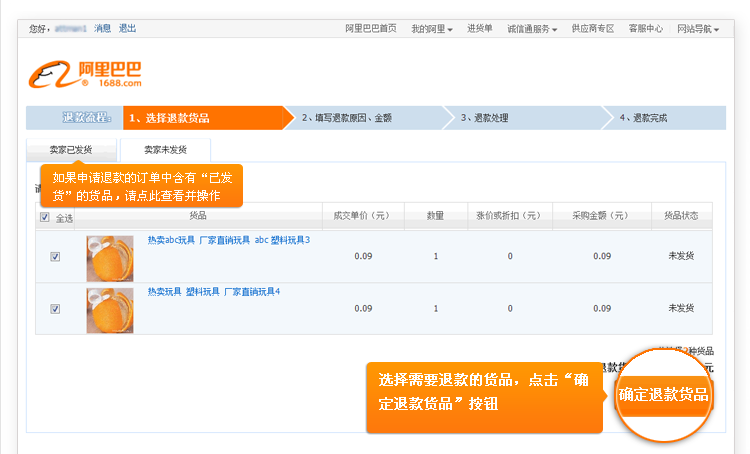Open product link 热卖abc玩具 厂家直销玩具 abc 塑料玩具3
Image resolution: width=750 pixels, height=454 pixels.
229,240
